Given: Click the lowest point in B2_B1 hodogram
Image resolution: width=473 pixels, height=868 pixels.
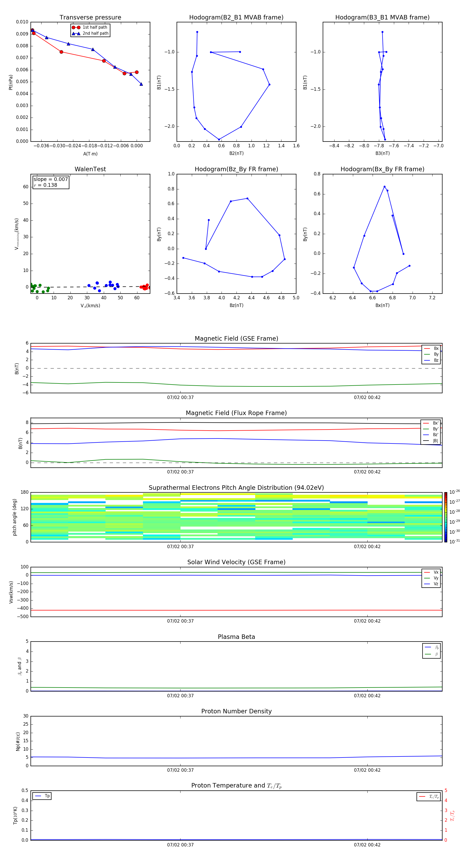Looking at the screenshot, I should [219, 139].
